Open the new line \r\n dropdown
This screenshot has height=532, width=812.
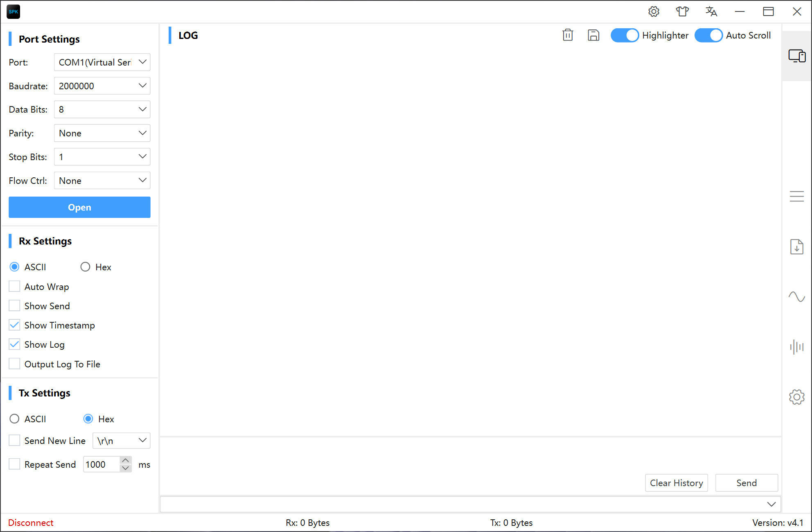tap(122, 441)
